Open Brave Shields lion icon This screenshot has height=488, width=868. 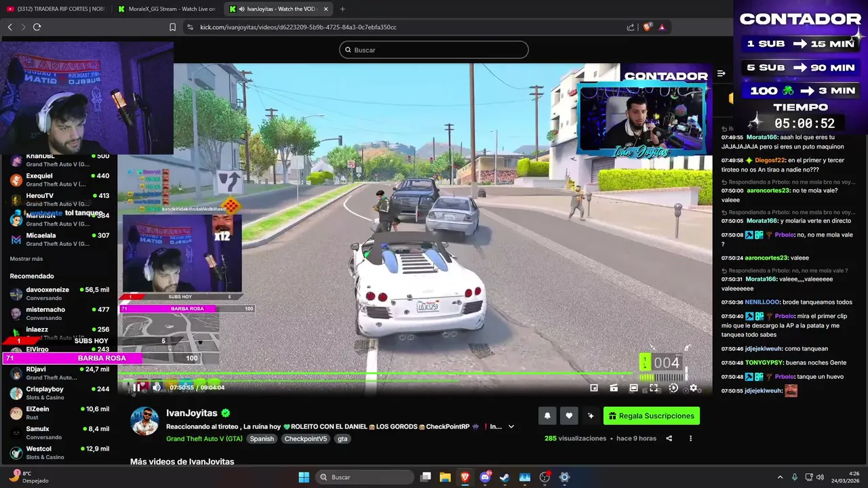[x=647, y=27]
